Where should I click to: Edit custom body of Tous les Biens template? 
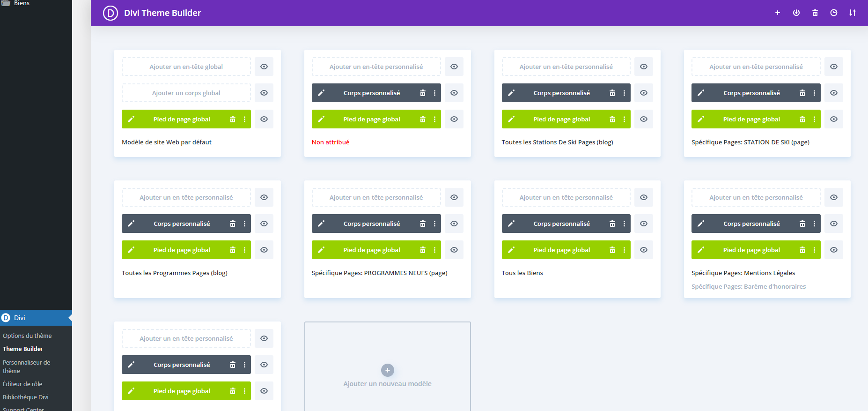pyautogui.click(x=511, y=224)
